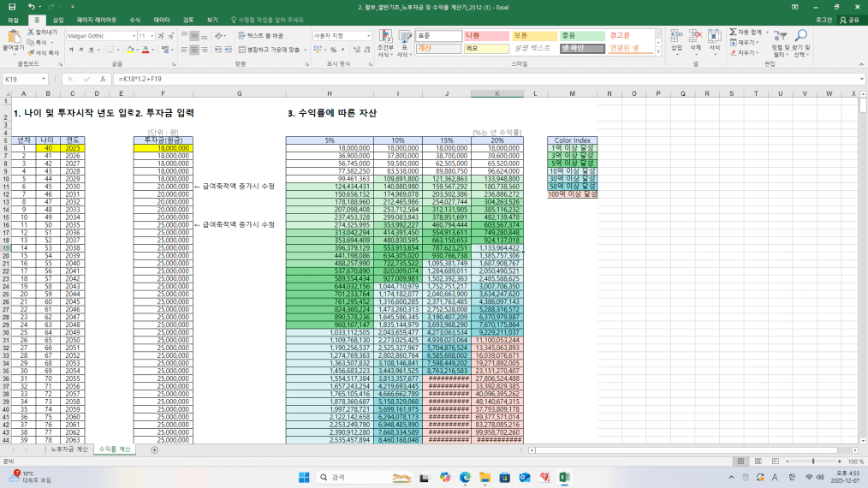868x488 pixels.
Task: Toggle wrap text (텍스트 줄 바꿈)
Action: 261,36
